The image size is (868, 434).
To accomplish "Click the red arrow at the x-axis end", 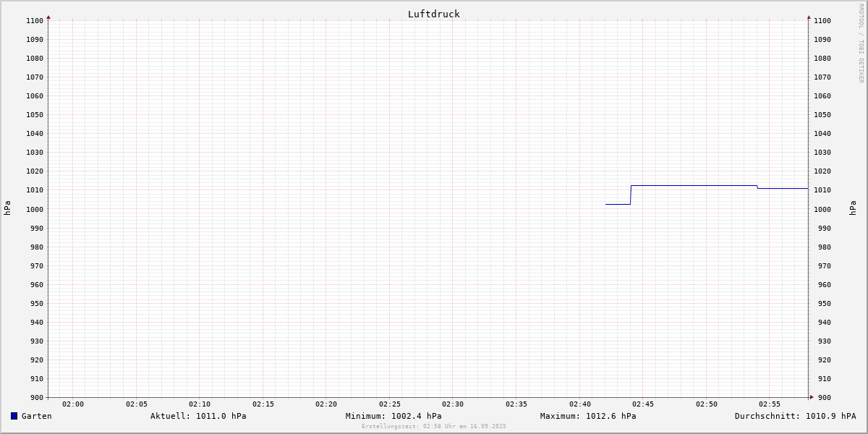I will (812, 397).
